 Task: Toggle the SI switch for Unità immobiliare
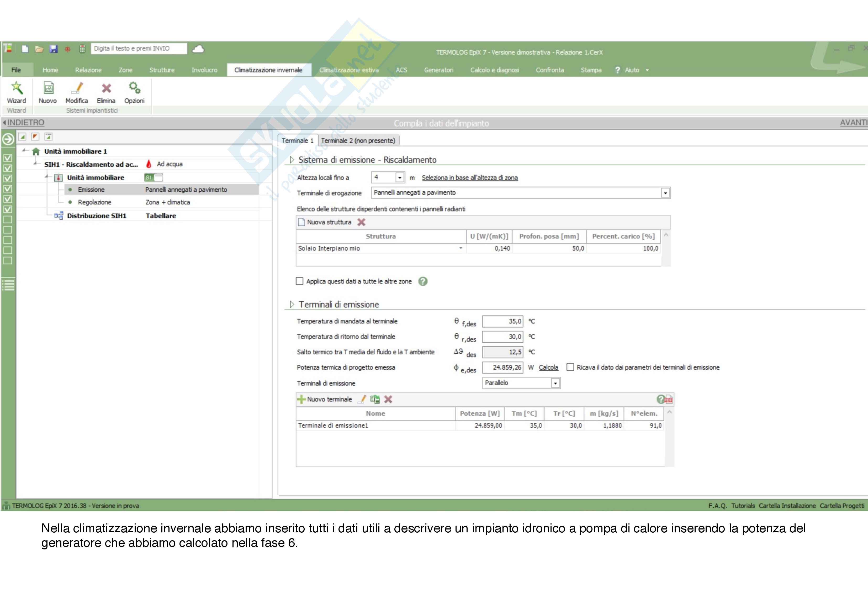pos(154,177)
